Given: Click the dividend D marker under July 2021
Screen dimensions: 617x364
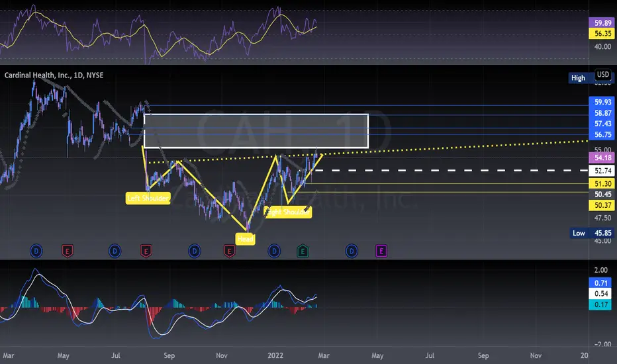Looking at the screenshot, I should coord(115,251).
